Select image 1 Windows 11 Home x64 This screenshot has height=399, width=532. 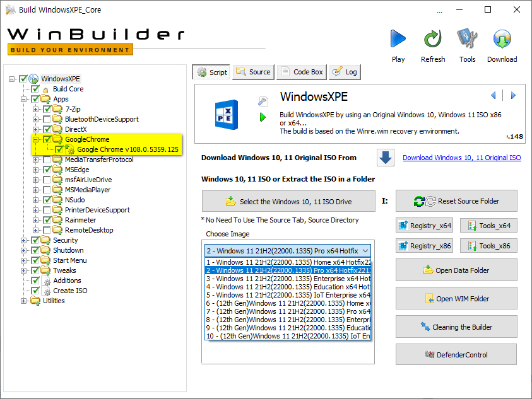point(288,262)
